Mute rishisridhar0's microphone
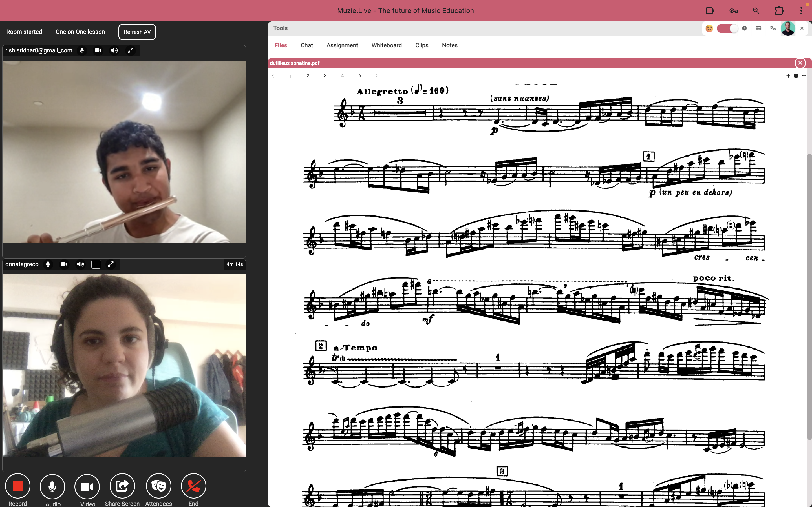Viewport: 812px width, 507px height. coord(82,50)
